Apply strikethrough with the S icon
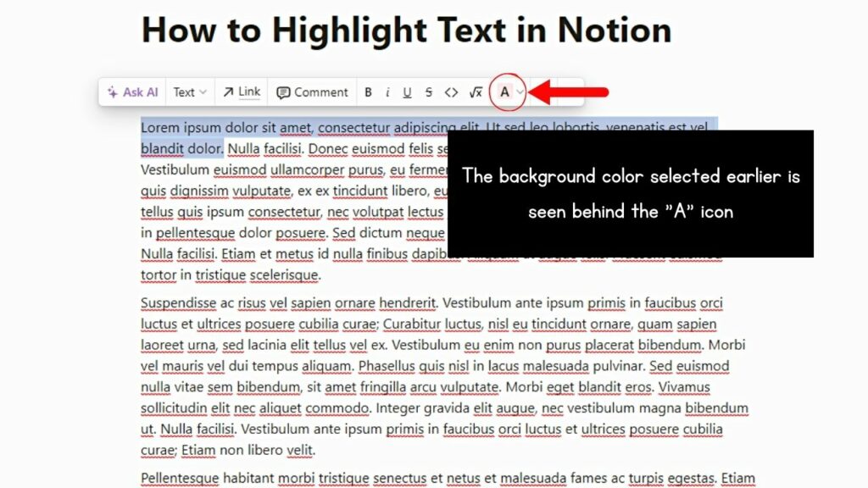 pyautogui.click(x=428, y=92)
